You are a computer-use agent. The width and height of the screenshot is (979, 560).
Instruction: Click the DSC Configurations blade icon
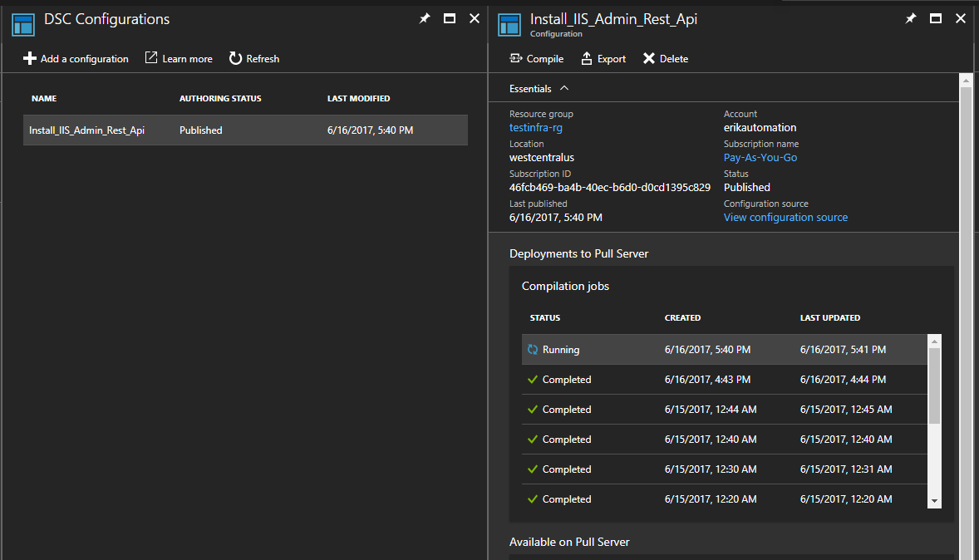click(22, 24)
